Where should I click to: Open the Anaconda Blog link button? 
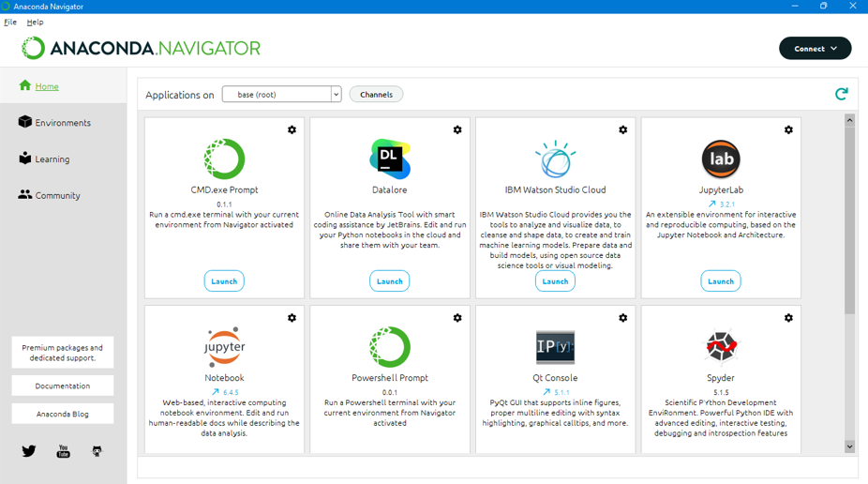pos(63,414)
